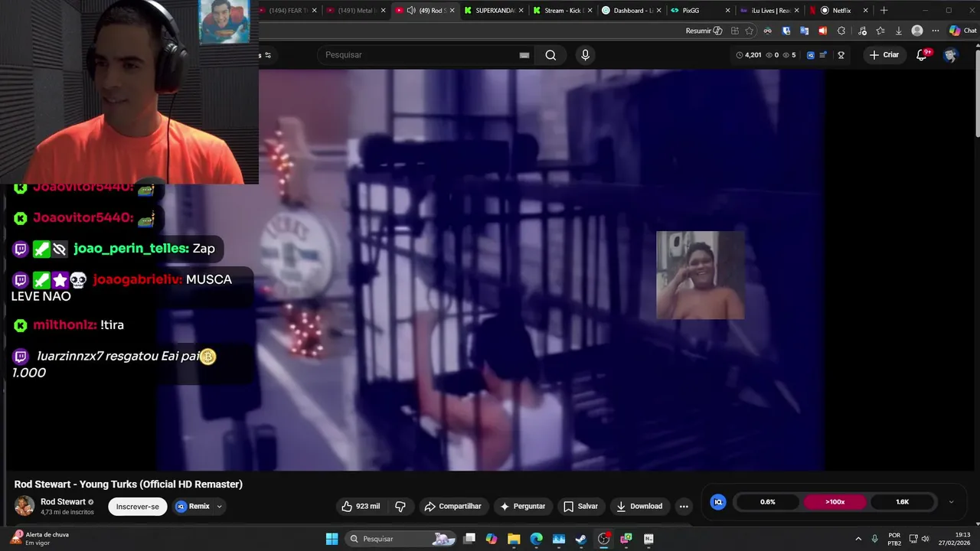This screenshot has height=551, width=980.
Task: Open Task View on the taskbar
Action: (469, 539)
